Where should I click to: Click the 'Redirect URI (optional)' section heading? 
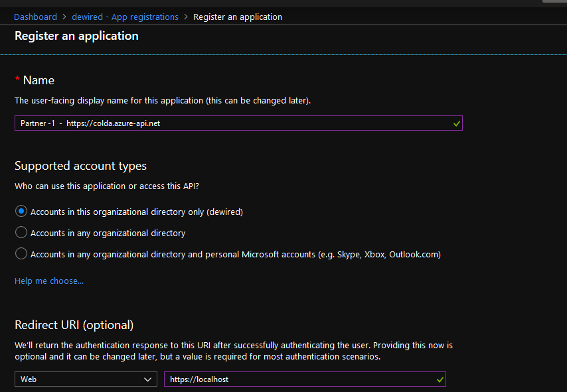74,325
